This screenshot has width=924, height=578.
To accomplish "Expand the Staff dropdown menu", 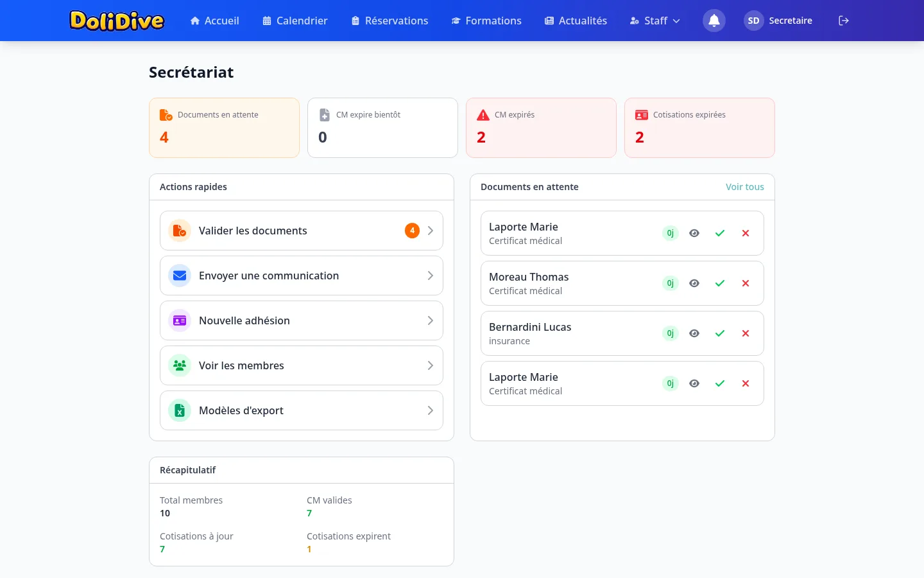I will 654,21.
